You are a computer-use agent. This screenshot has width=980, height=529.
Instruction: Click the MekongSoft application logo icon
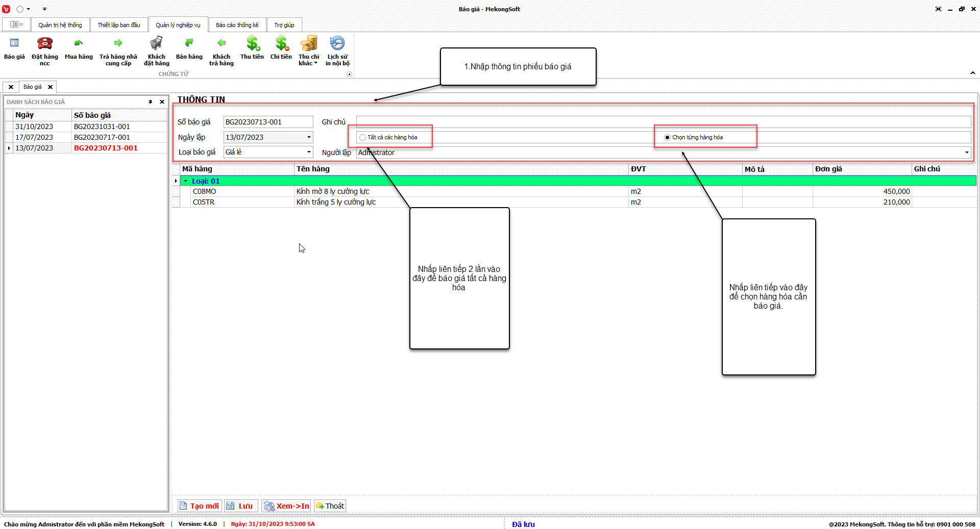click(x=6, y=9)
